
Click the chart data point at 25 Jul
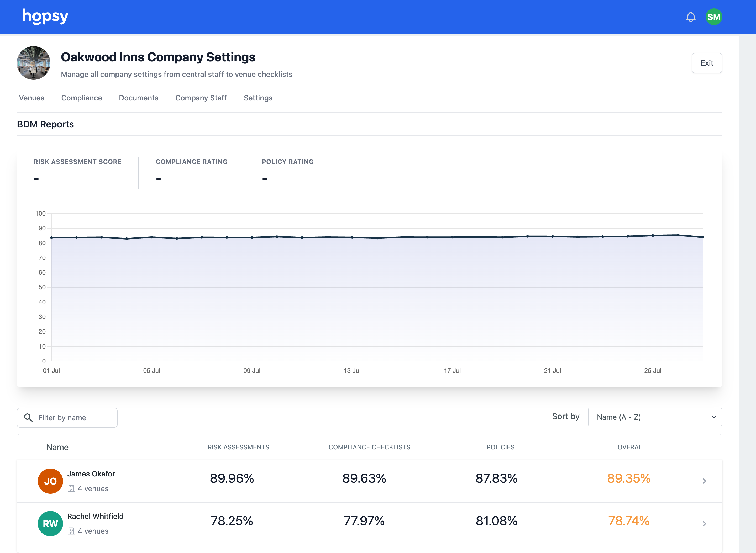point(653,236)
